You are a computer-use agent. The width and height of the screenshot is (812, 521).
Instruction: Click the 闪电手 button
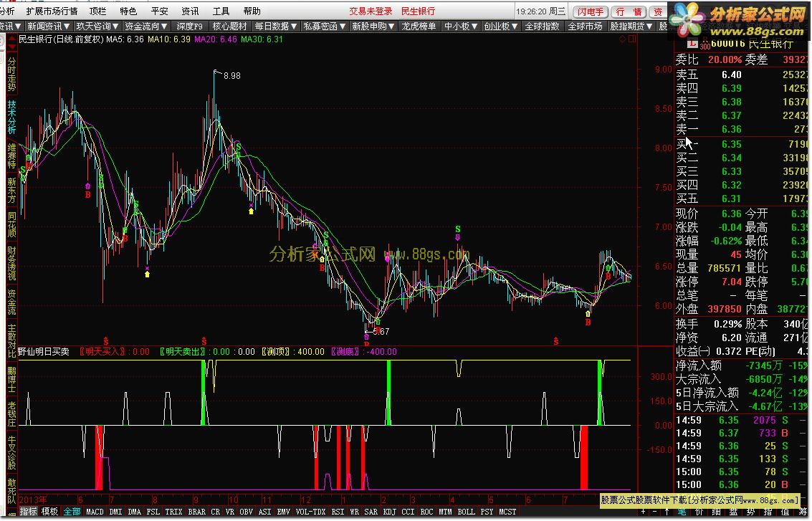coord(591,11)
